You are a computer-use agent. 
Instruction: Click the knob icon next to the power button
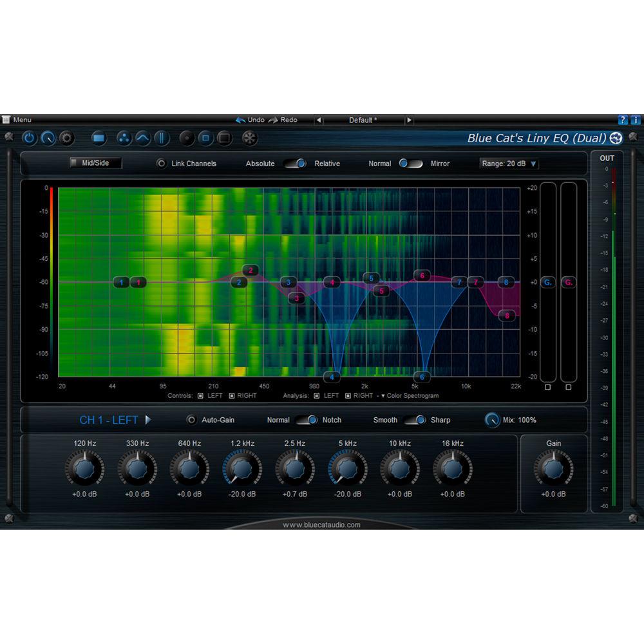tap(48, 138)
